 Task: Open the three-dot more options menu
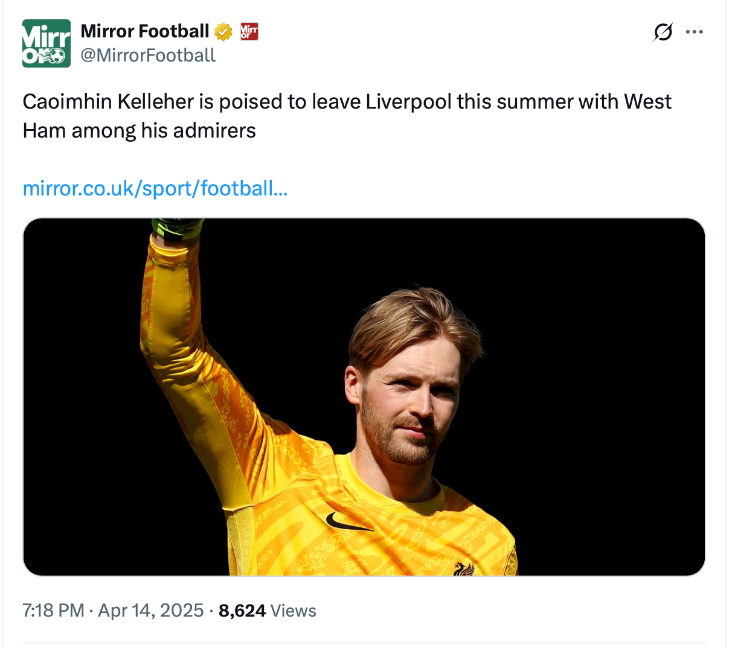click(x=694, y=32)
